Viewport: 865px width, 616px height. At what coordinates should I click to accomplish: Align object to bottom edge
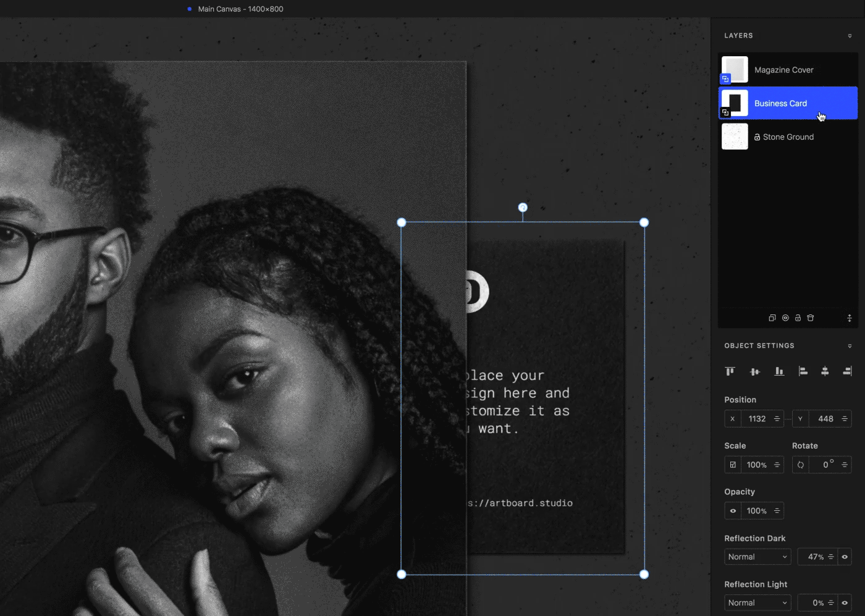pyautogui.click(x=779, y=371)
